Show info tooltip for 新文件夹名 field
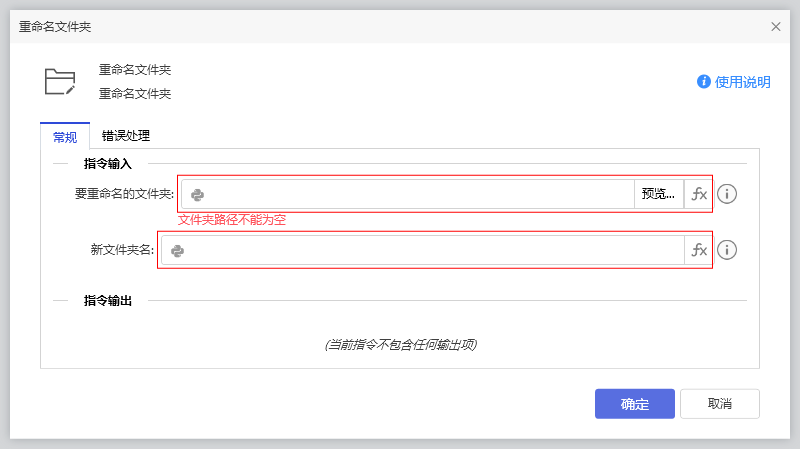This screenshot has width=800, height=449. 728,250
